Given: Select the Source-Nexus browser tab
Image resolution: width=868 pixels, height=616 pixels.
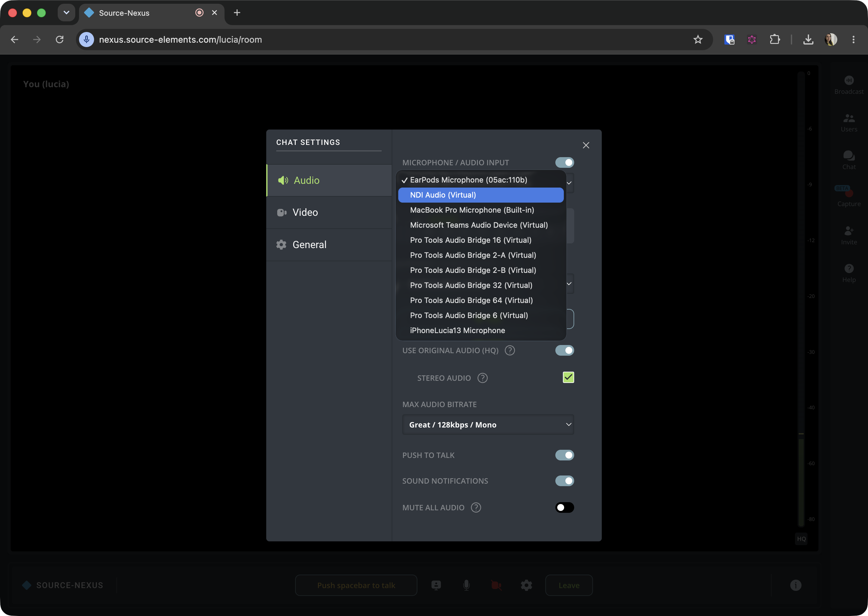Looking at the screenshot, I should [x=152, y=13].
